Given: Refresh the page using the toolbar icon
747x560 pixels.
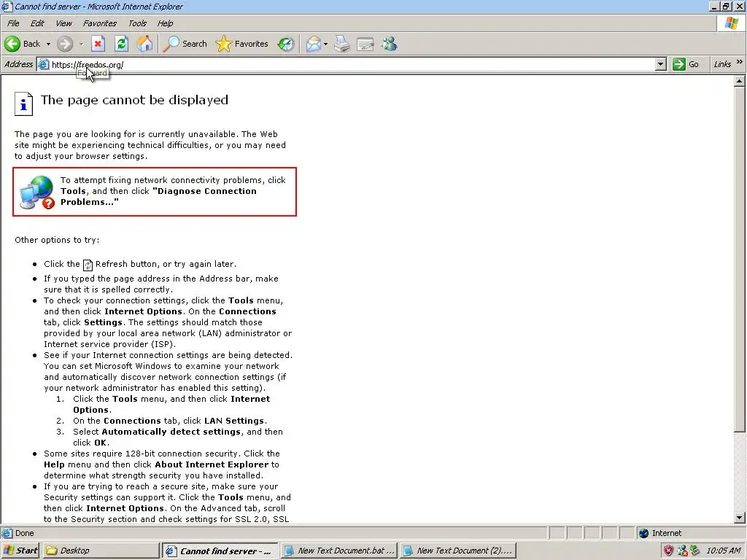Looking at the screenshot, I should (x=122, y=44).
